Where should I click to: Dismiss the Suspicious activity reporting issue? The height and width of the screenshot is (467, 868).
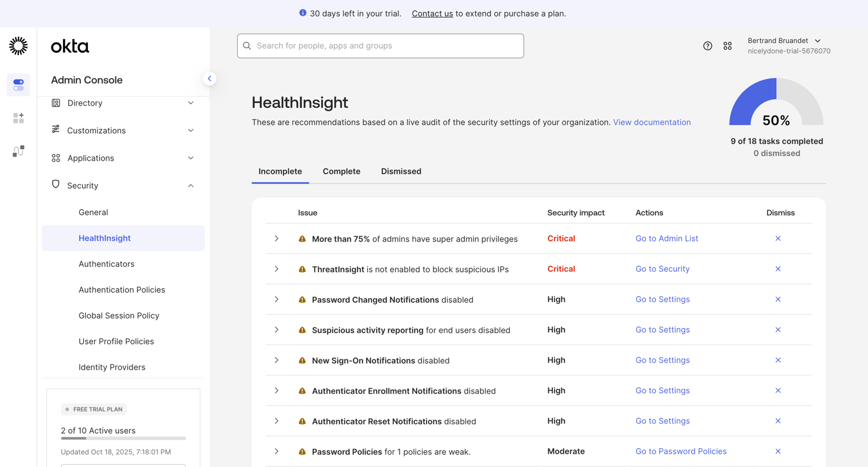778,330
